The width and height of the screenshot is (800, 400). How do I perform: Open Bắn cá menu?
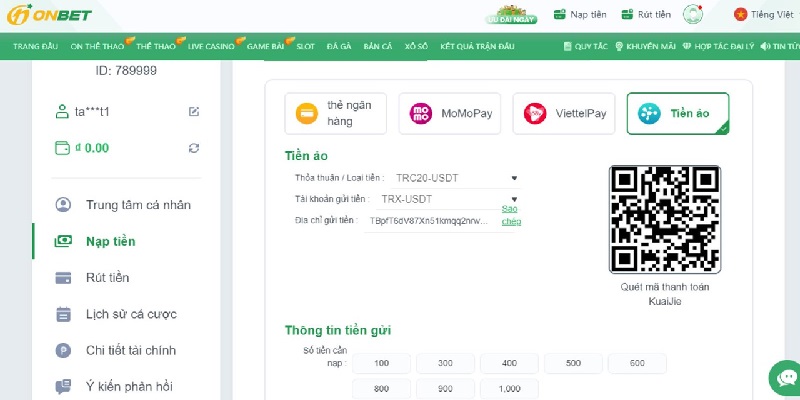(378, 46)
